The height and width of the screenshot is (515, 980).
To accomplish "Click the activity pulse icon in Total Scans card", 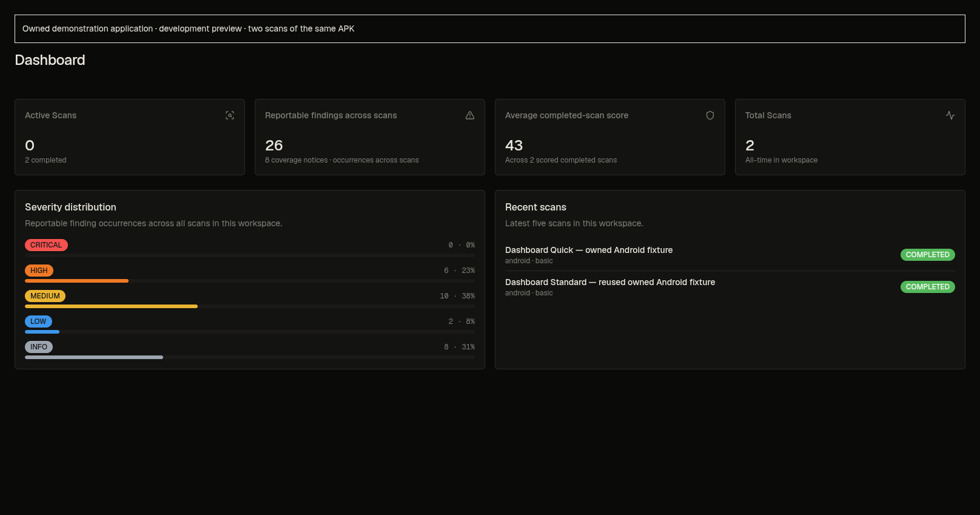I will pos(950,115).
